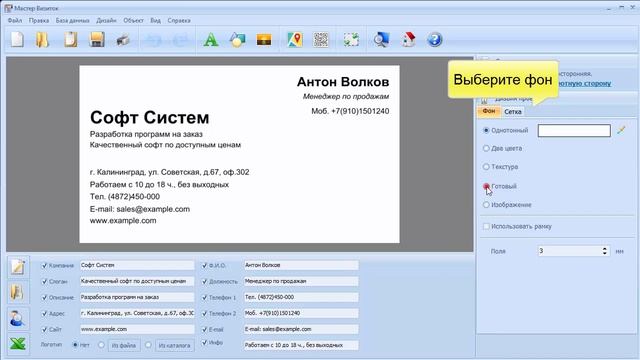This screenshot has width=640, height=360.
Task: Open the Справка menu
Action: [179, 20]
